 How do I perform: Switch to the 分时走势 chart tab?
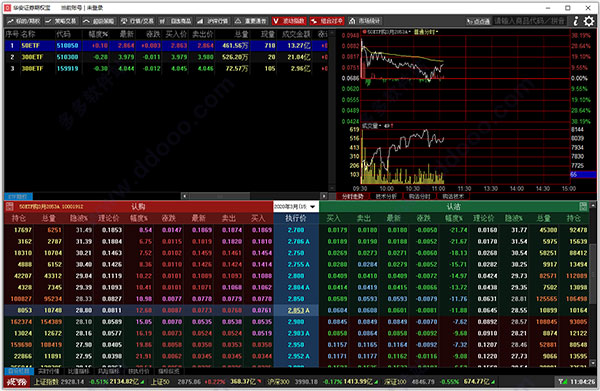pyautogui.click(x=352, y=196)
